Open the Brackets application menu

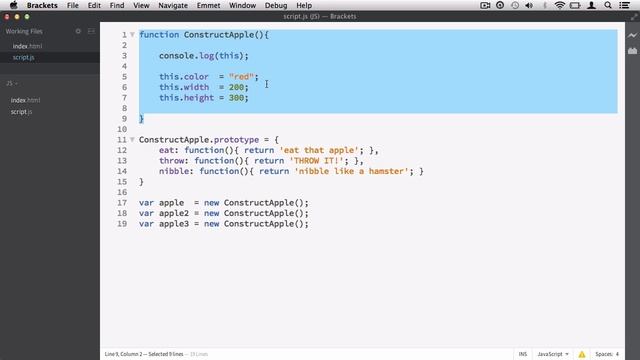coord(42,5)
